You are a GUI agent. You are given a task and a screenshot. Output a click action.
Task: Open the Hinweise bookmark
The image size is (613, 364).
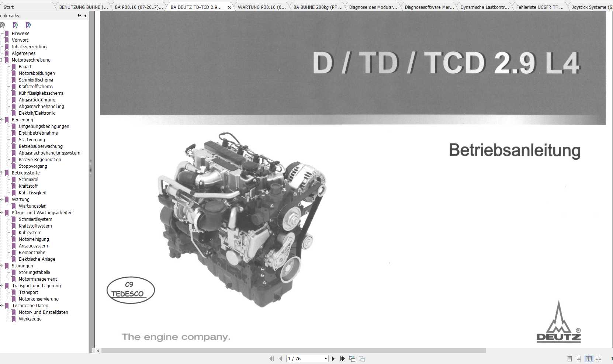pos(20,33)
